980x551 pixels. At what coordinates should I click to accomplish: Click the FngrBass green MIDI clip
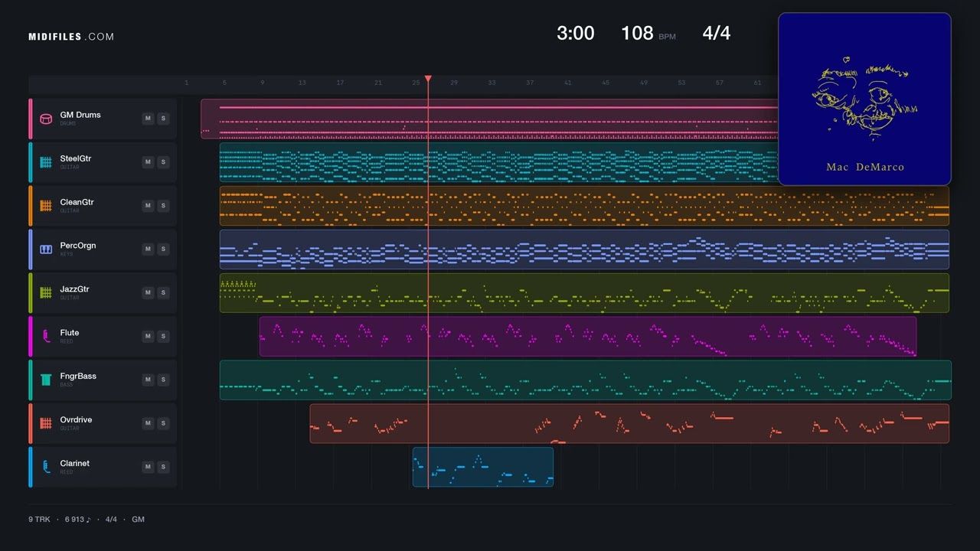[586, 380]
